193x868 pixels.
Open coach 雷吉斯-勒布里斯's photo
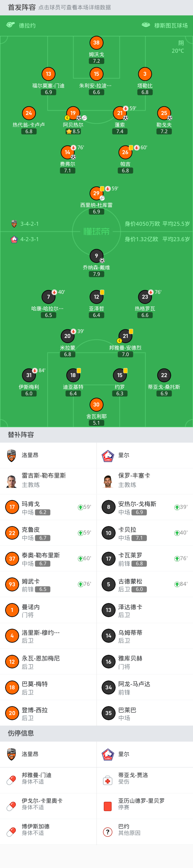point(12,481)
